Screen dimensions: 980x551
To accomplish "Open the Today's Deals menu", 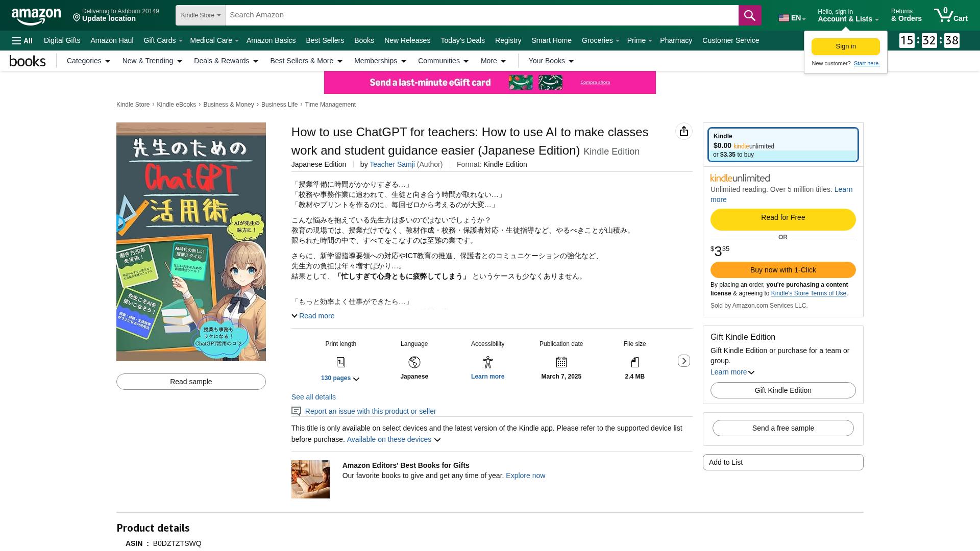I will click(462, 40).
